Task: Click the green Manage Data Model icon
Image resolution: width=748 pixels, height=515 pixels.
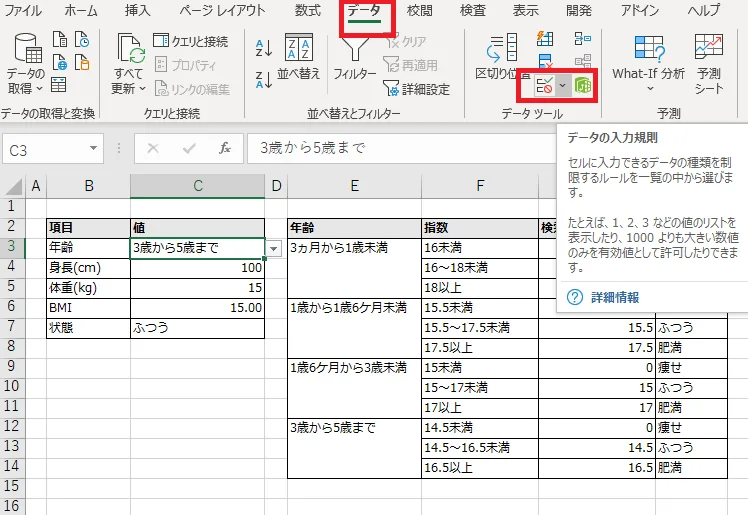Action: coord(582,86)
